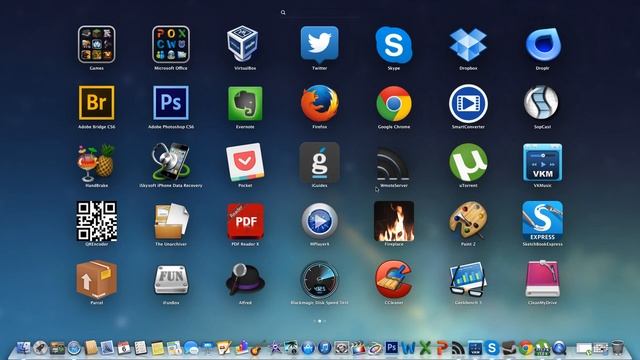Open iGuides app

point(320,162)
